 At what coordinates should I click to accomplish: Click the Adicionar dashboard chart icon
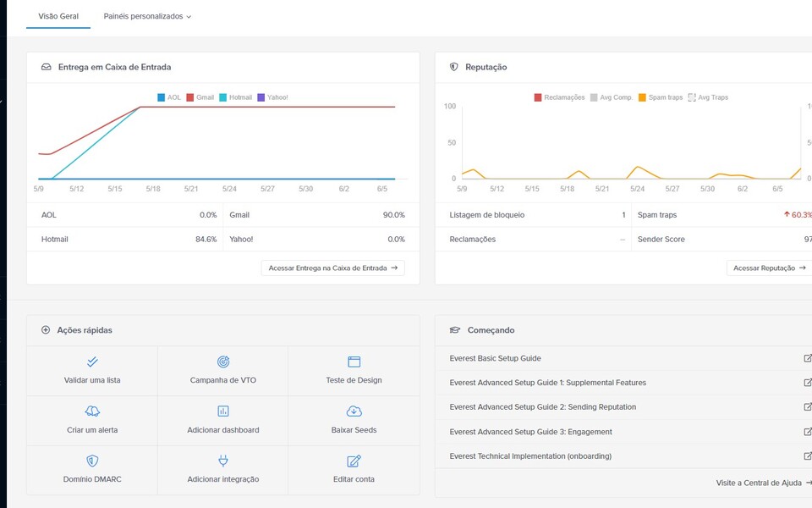point(223,411)
